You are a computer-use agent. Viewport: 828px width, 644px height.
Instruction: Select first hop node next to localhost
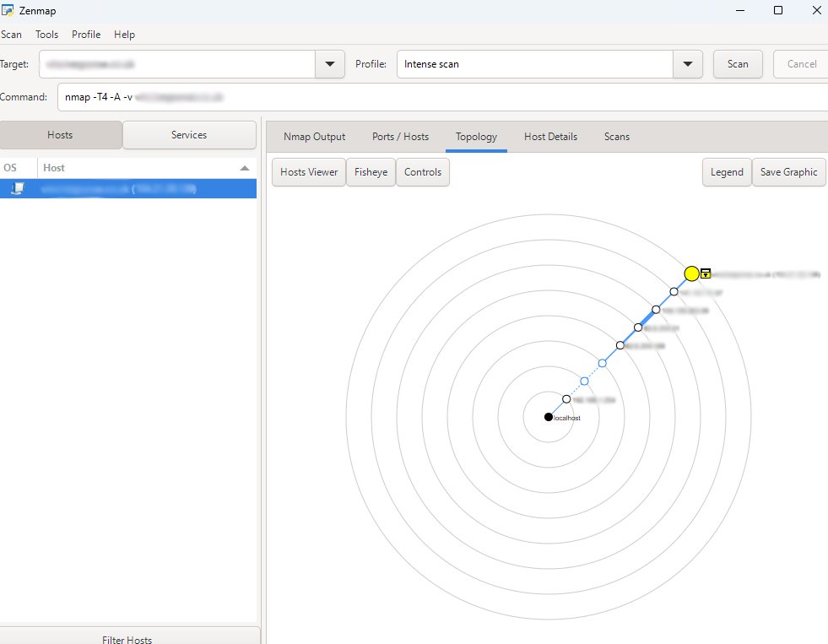point(566,399)
